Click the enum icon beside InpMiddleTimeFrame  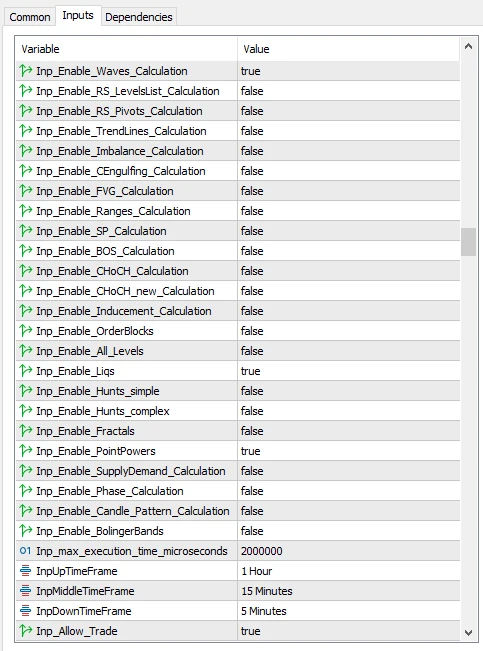tap(25, 591)
